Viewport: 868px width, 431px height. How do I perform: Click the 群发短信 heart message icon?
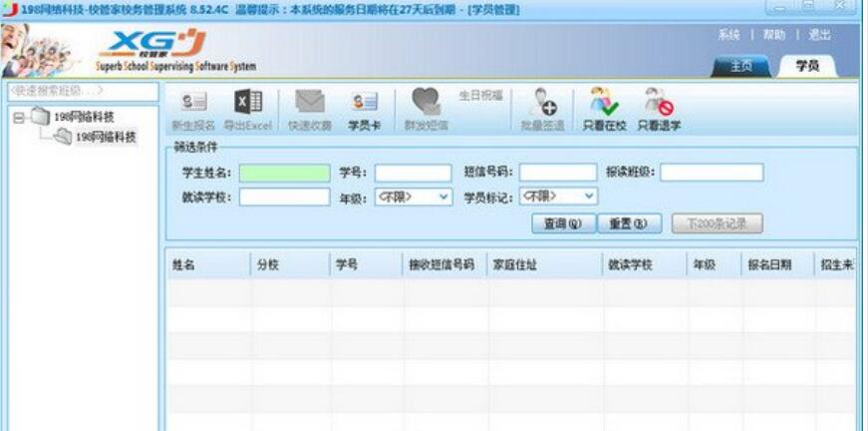coord(426,102)
